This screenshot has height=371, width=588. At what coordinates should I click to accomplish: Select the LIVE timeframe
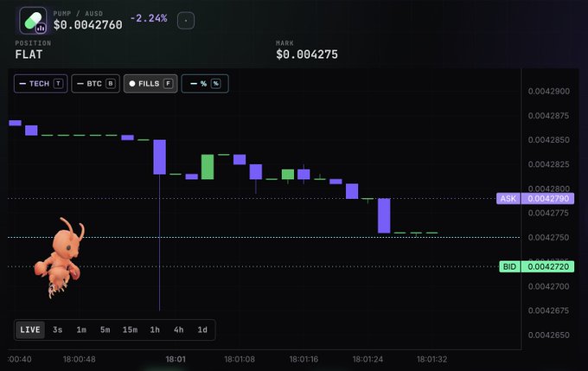point(30,329)
